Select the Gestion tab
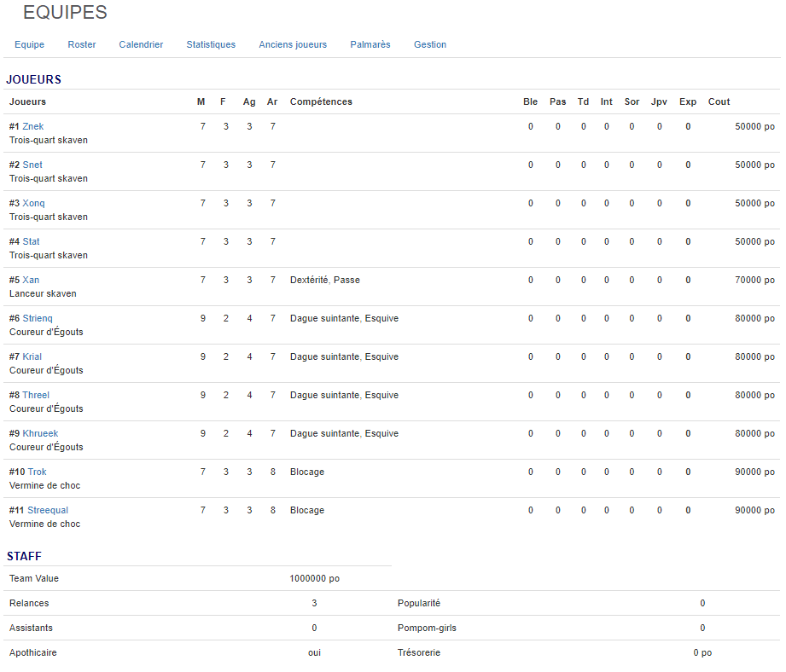 coord(430,44)
